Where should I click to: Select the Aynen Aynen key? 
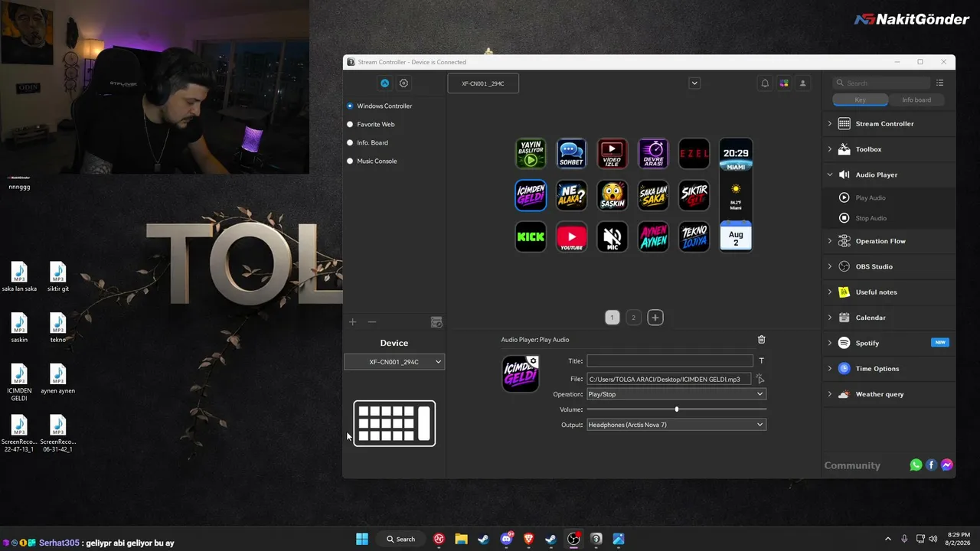click(653, 236)
